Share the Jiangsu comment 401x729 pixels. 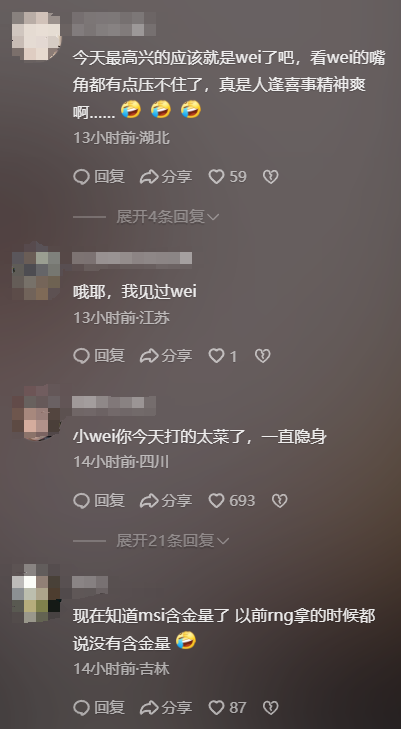(x=166, y=356)
